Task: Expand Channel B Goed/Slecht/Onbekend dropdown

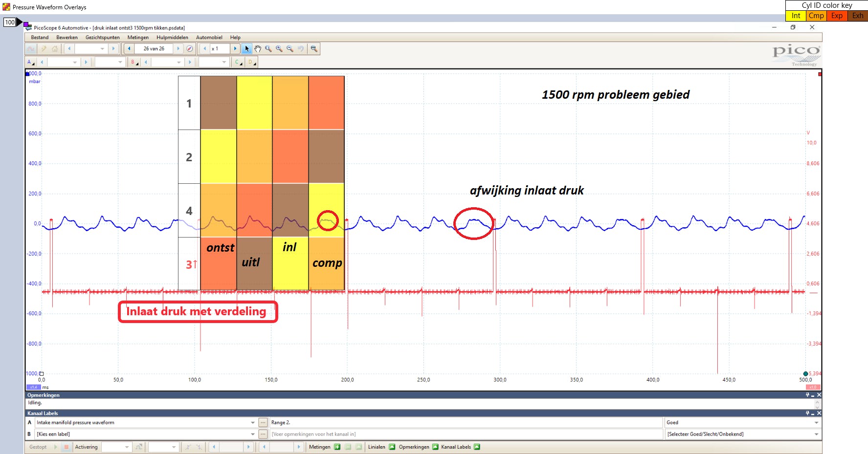Action: coord(816,434)
